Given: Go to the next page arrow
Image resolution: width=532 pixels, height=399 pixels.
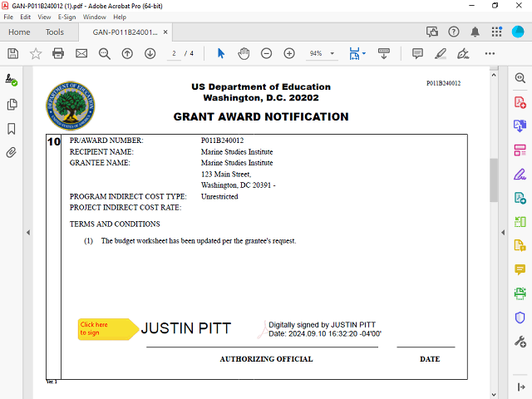Looking at the screenshot, I should click(x=150, y=53).
